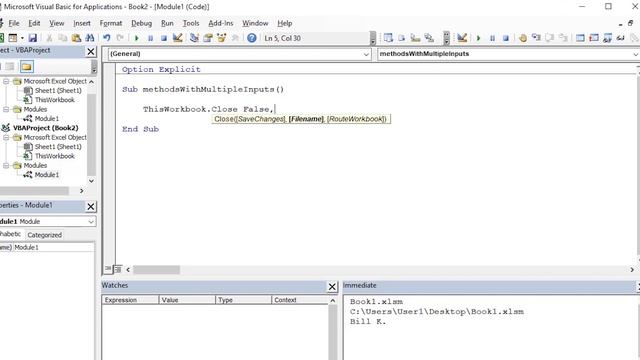This screenshot has width=640, height=360.
Task: Click the Step Into debug icon
Action: (x=536, y=38)
